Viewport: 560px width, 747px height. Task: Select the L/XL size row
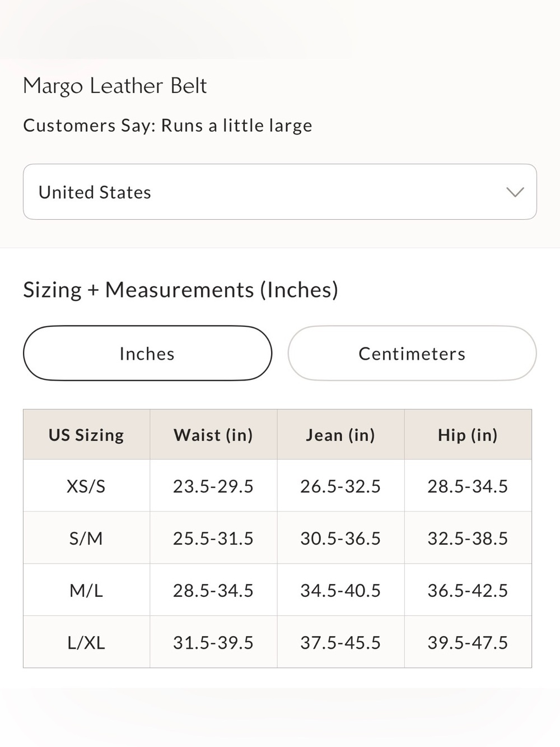click(277, 642)
